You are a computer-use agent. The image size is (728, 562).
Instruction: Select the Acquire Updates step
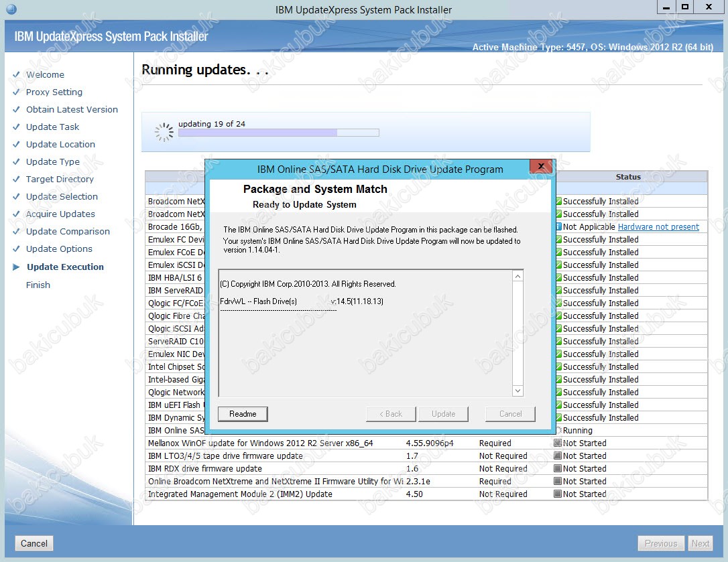coord(60,214)
